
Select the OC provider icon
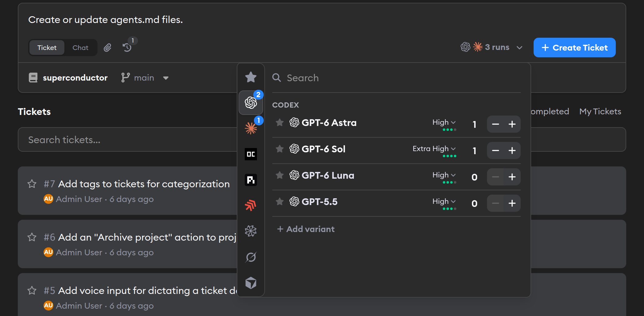pyautogui.click(x=251, y=154)
